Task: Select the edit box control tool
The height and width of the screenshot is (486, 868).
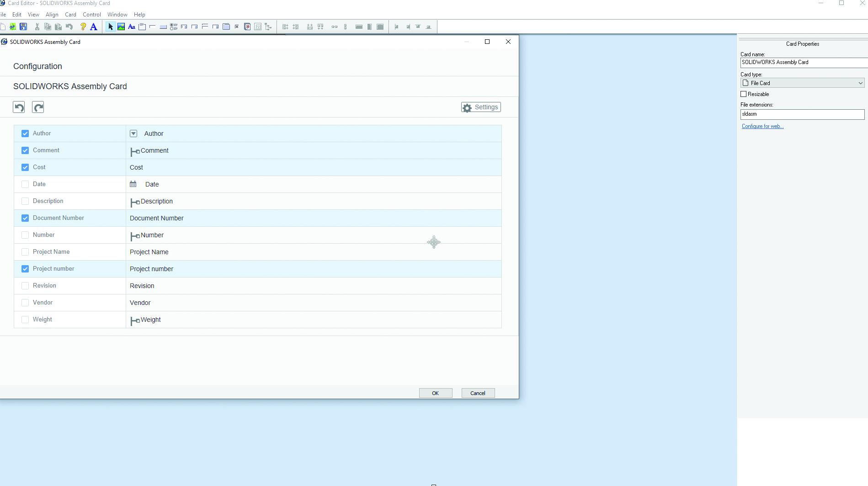Action: (x=153, y=27)
